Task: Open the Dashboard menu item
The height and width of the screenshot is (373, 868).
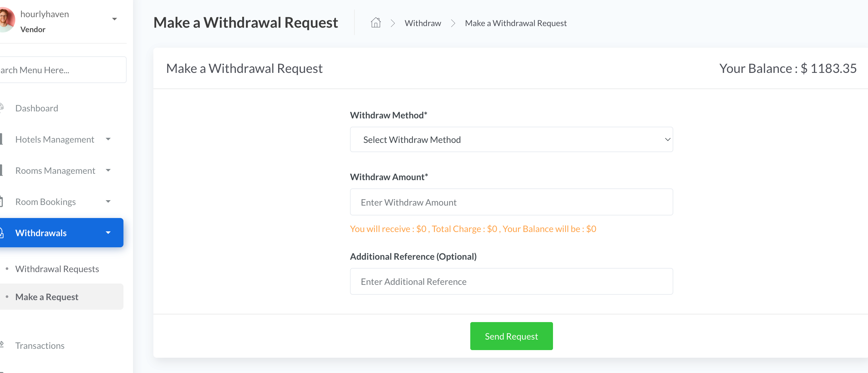Action: tap(36, 108)
